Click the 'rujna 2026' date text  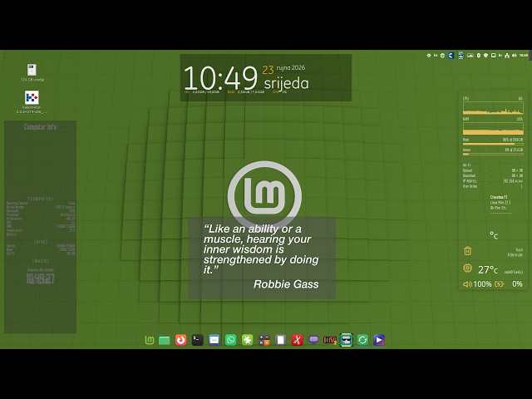click(291, 68)
